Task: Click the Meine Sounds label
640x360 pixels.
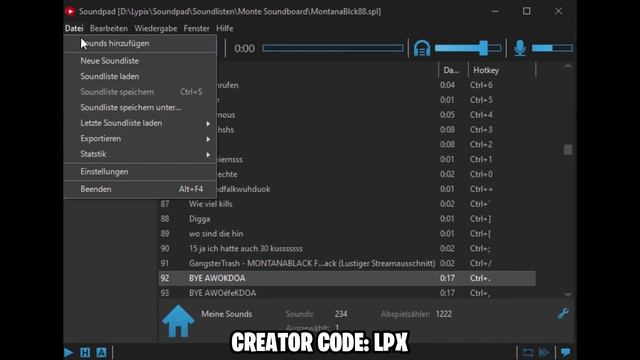Action: point(227,314)
